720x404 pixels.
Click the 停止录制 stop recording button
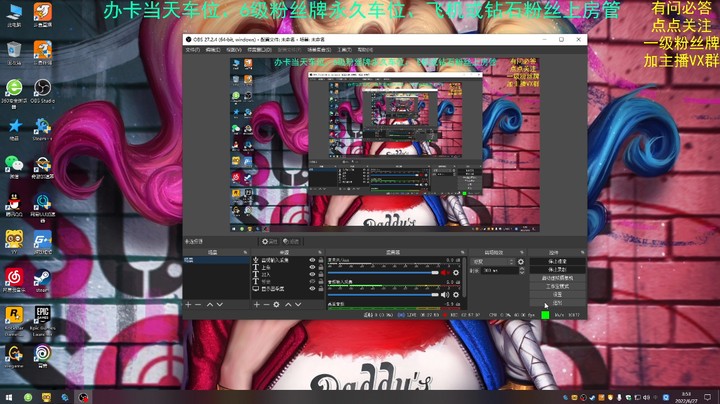tap(557, 269)
